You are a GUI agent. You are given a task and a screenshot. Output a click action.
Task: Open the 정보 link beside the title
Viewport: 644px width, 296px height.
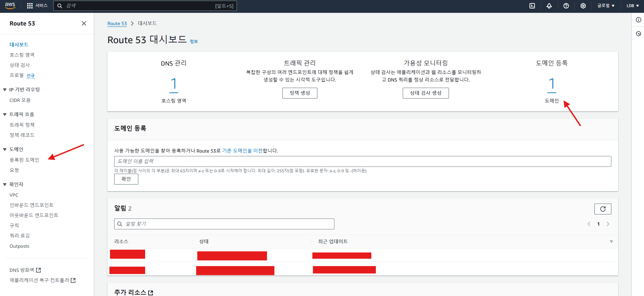tap(194, 41)
